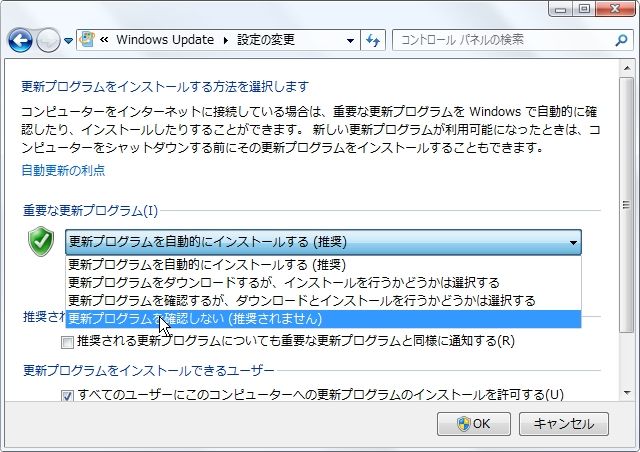Close the window with red X

(615, 9)
